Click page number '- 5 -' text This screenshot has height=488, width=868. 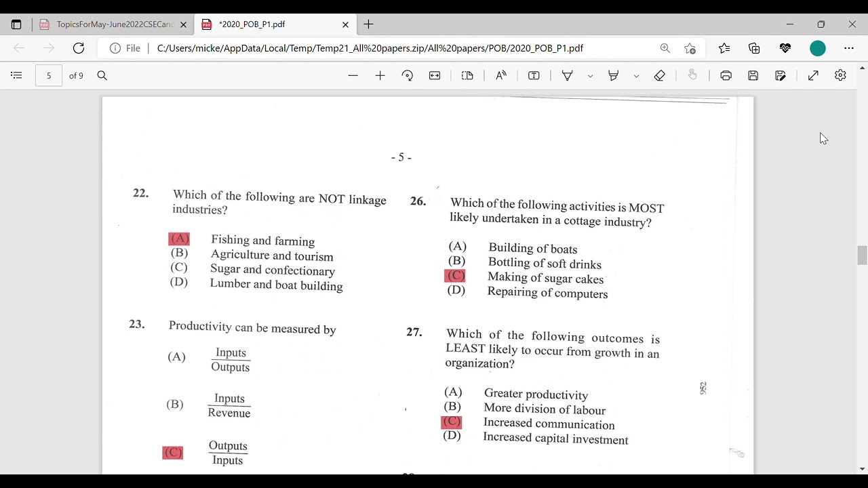point(401,157)
